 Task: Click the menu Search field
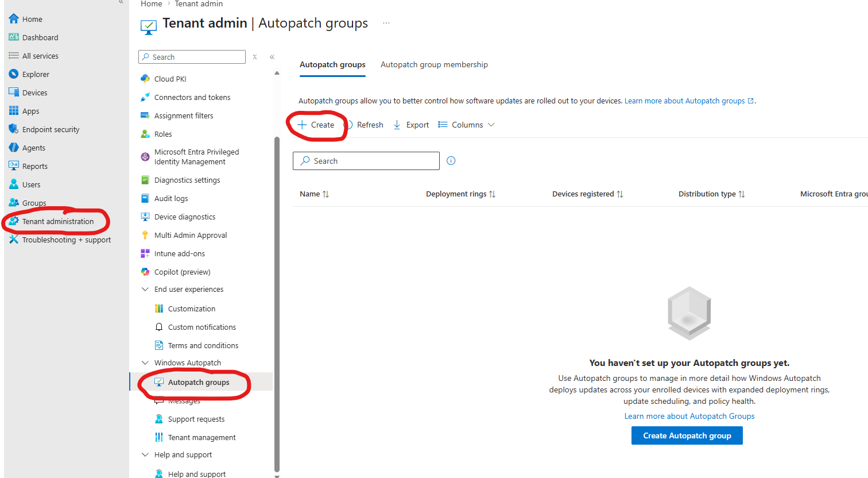pyautogui.click(x=192, y=57)
